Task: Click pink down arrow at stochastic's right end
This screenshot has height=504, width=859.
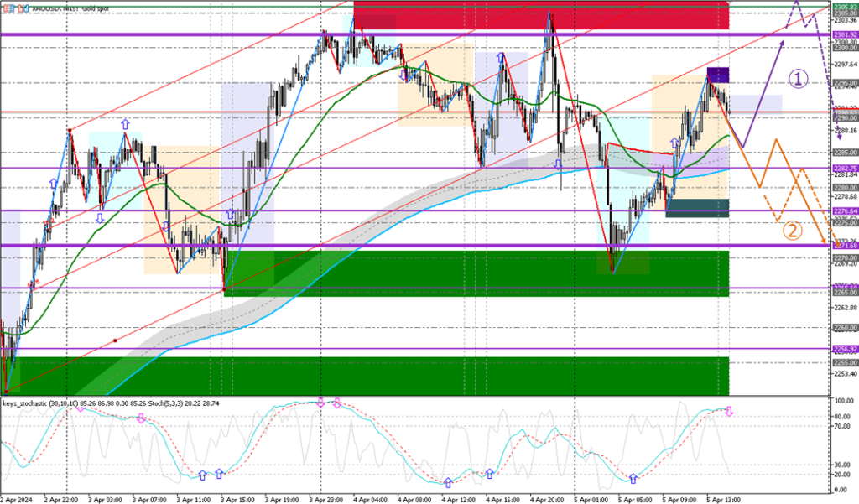Action: click(x=729, y=412)
